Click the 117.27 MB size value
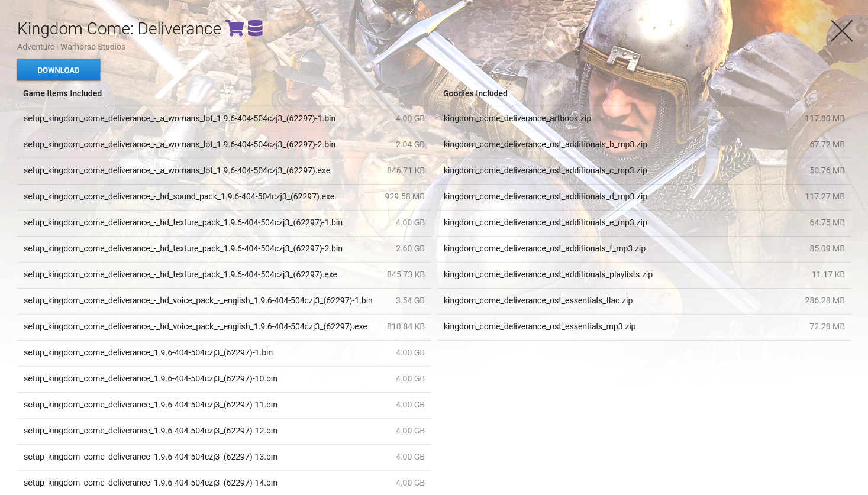The width and height of the screenshot is (868, 495). point(825,196)
